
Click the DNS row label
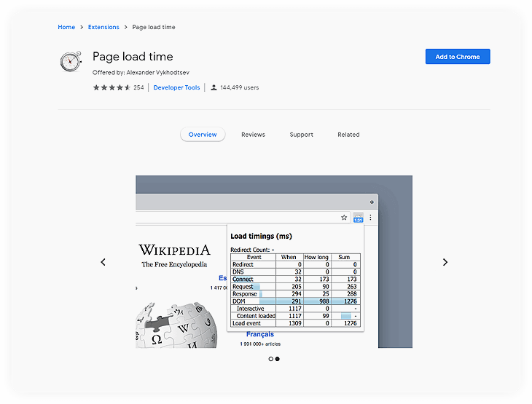point(238,272)
